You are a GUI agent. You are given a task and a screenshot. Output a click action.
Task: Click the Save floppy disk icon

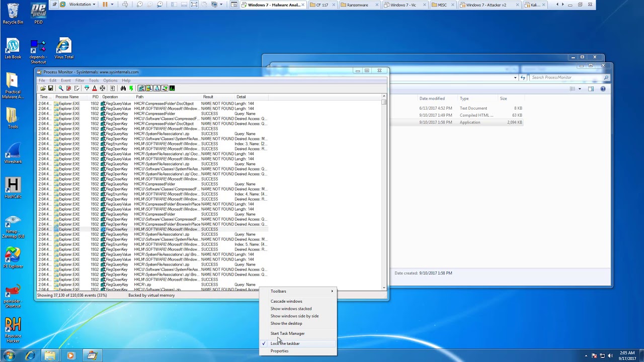tap(50, 88)
